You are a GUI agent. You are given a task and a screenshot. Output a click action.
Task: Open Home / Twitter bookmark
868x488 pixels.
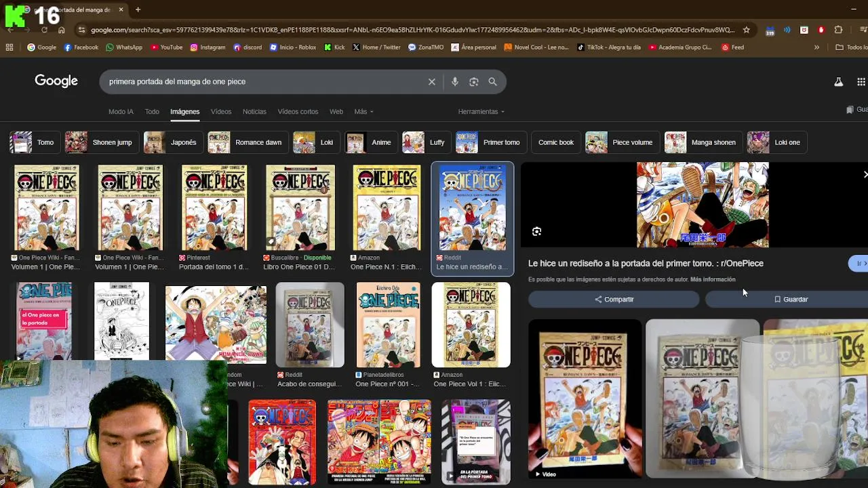376,47
